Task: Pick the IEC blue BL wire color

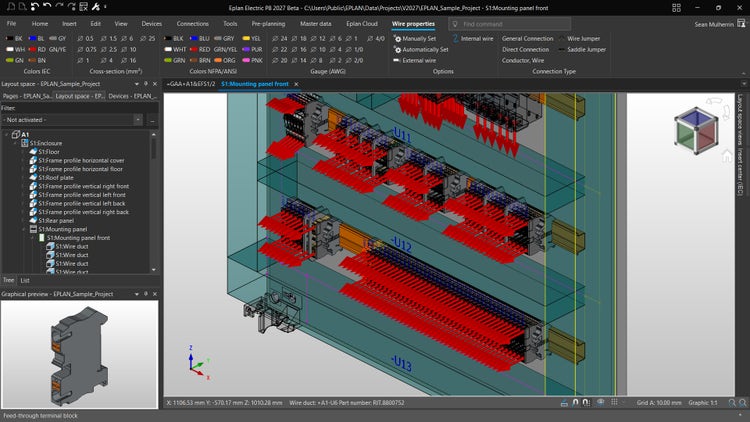Action: [36, 38]
